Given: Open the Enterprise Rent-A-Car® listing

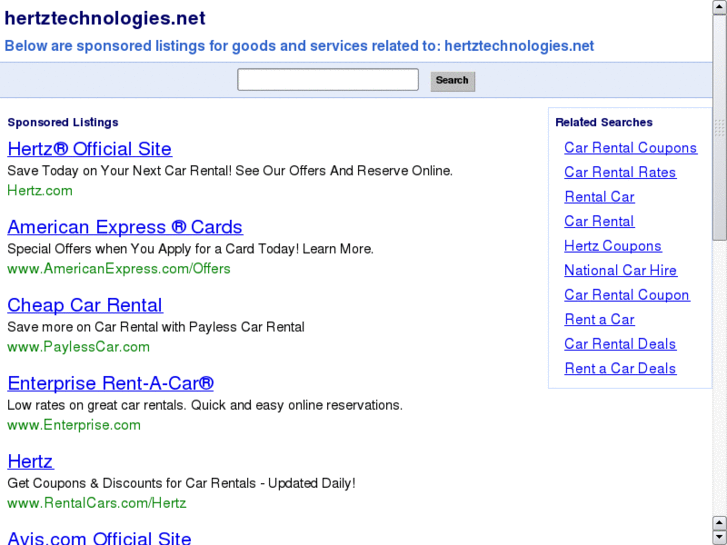Looking at the screenshot, I should click(110, 383).
